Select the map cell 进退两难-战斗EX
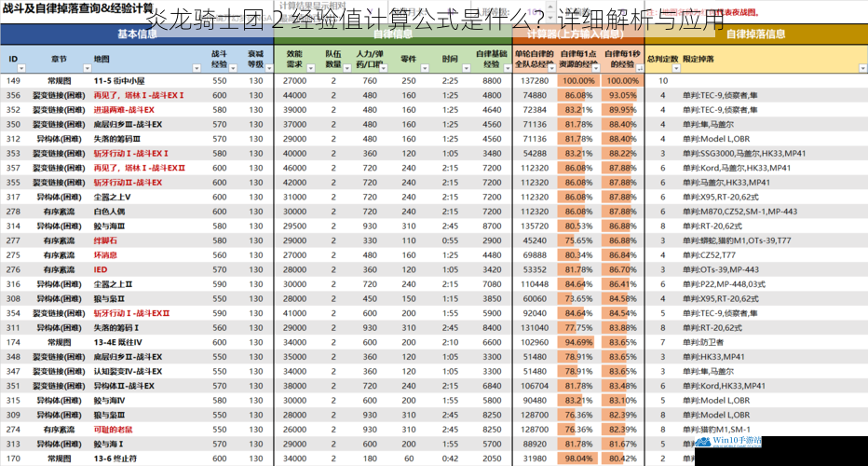 click(x=124, y=110)
